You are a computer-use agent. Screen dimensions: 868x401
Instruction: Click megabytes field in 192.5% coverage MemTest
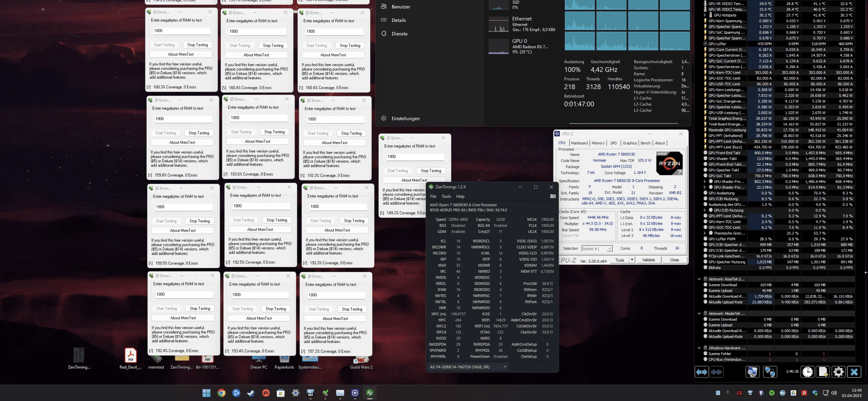click(x=261, y=206)
